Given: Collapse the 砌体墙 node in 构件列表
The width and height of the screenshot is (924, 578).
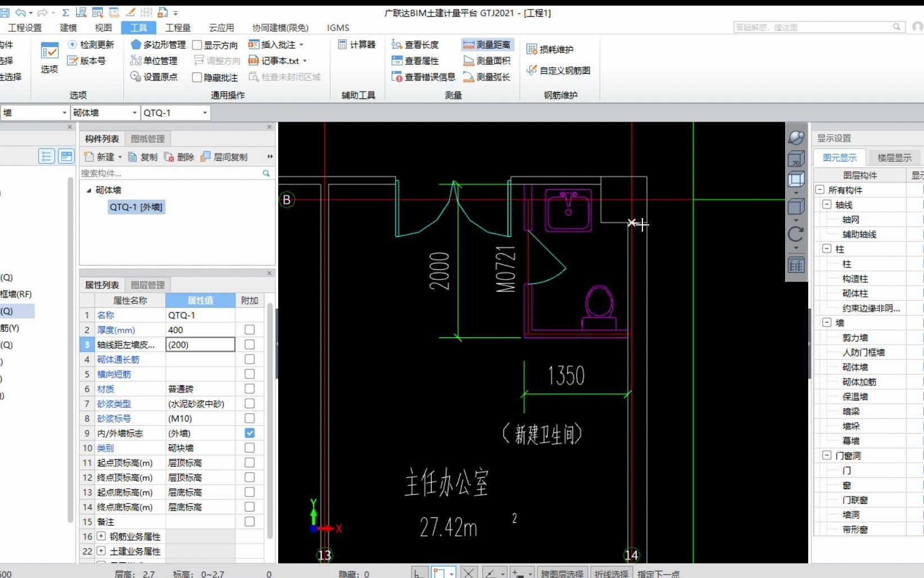Looking at the screenshot, I should 88,190.
